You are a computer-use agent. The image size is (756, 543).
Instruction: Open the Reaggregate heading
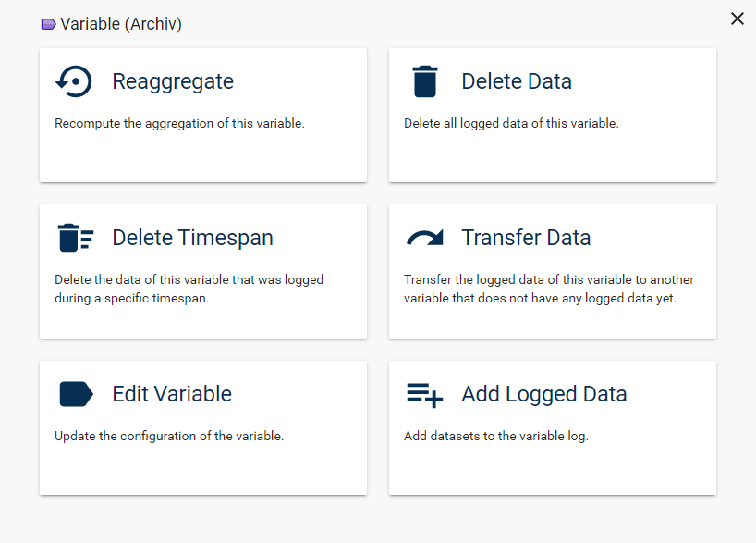pyautogui.click(x=173, y=81)
